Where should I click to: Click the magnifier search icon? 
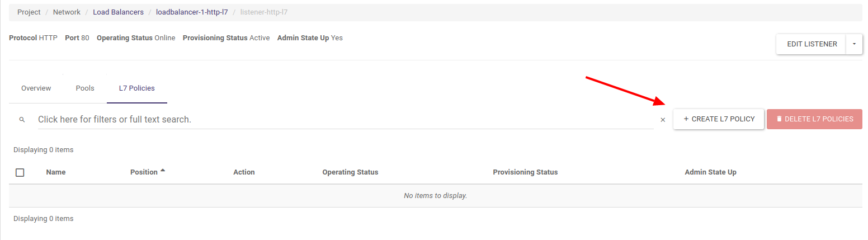tap(22, 120)
